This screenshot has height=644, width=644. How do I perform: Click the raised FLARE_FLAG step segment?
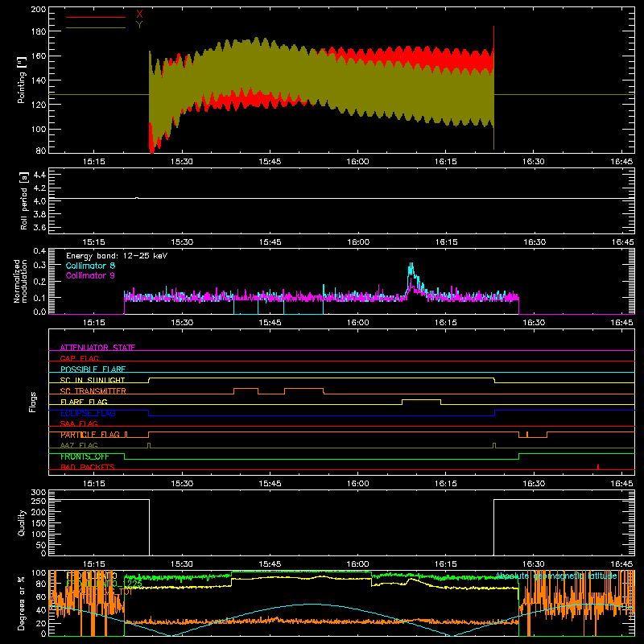pyautogui.click(x=421, y=399)
